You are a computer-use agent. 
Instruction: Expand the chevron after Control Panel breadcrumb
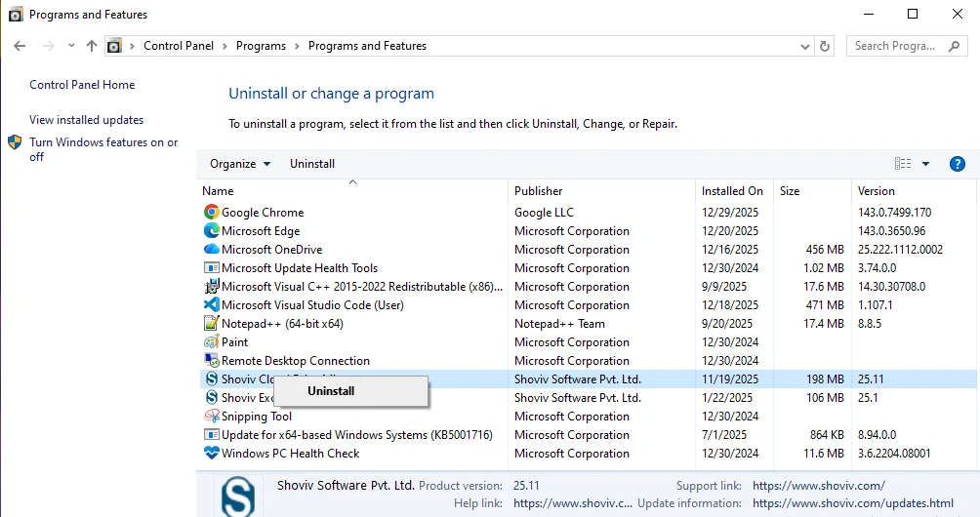click(225, 46)
